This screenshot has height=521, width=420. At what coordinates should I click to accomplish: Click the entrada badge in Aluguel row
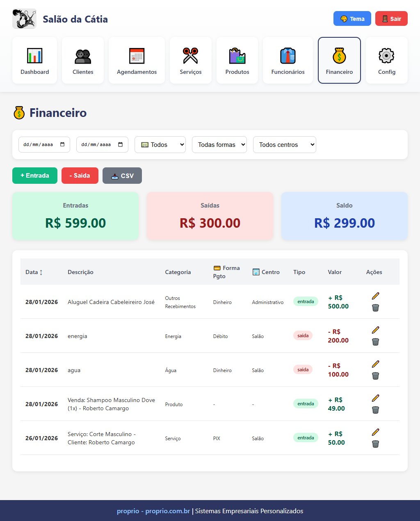306,302
